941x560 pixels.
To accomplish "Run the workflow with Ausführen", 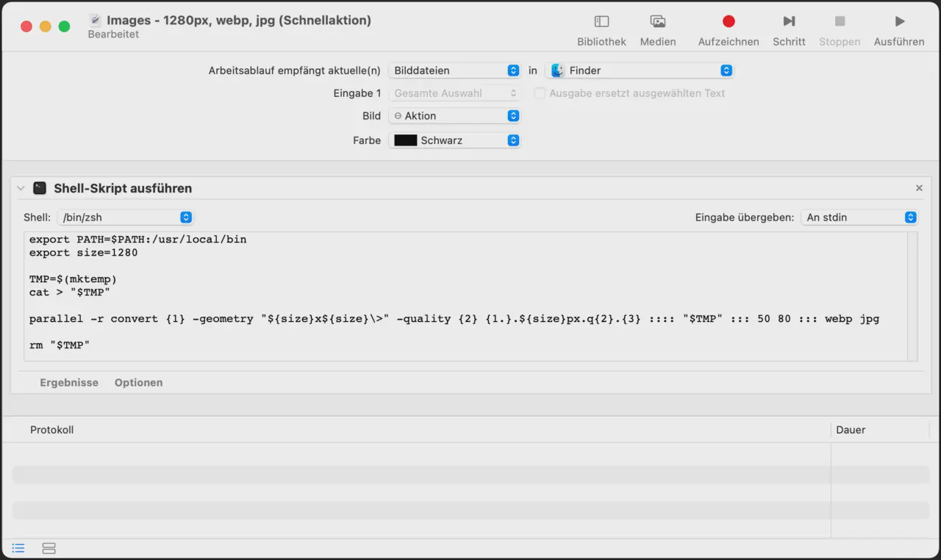I will 899,31.
